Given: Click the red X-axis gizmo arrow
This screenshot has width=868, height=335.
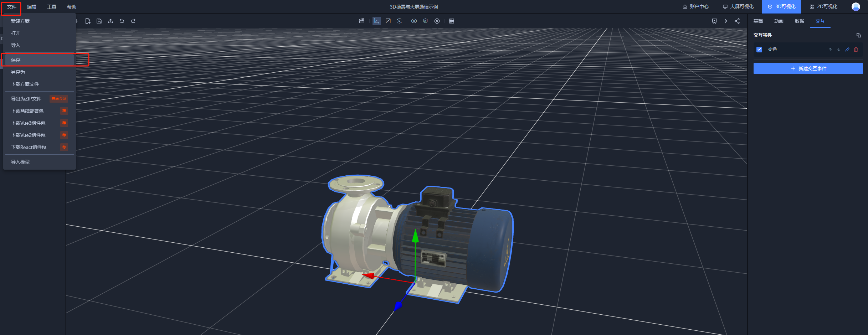Looking at the screenshot, I should click(369, 275).
